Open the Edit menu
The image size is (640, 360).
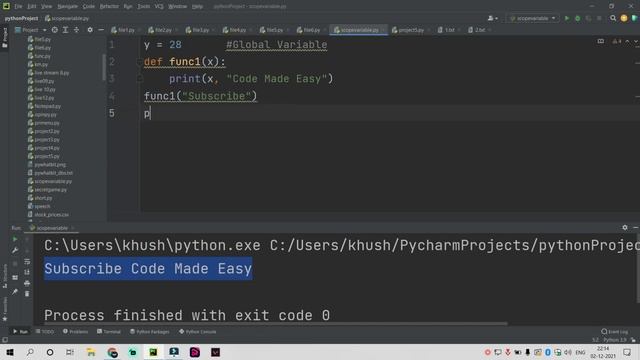click(32, 6)
